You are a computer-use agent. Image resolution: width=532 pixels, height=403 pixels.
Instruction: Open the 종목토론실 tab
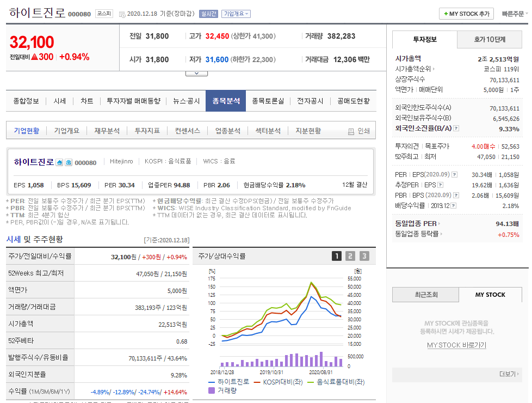(268, 101)
